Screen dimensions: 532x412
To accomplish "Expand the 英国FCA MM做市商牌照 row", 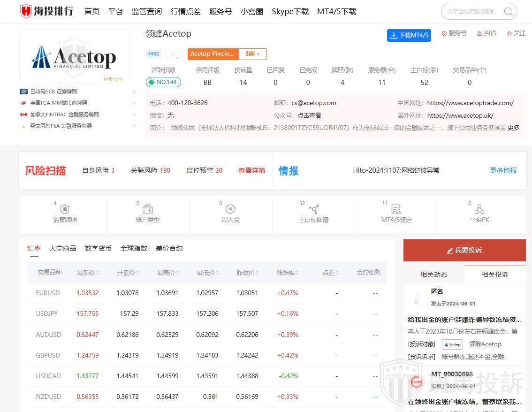I will click(134, 103).
